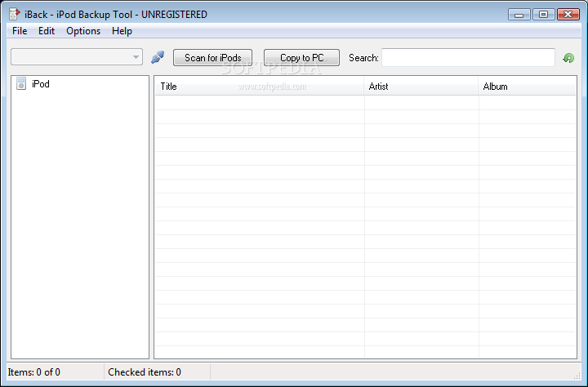Open the Help menu

pyautogui.click(x=122, y=31)
